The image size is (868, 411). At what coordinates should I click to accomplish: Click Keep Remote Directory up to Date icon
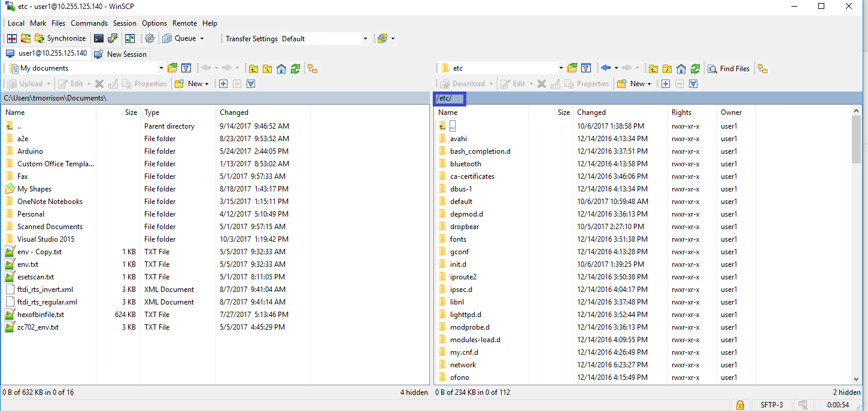click(x=130, y=38)
